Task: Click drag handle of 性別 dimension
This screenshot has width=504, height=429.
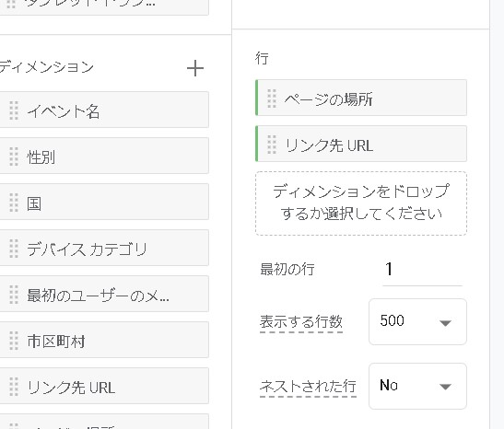Action: pos(14,157)
